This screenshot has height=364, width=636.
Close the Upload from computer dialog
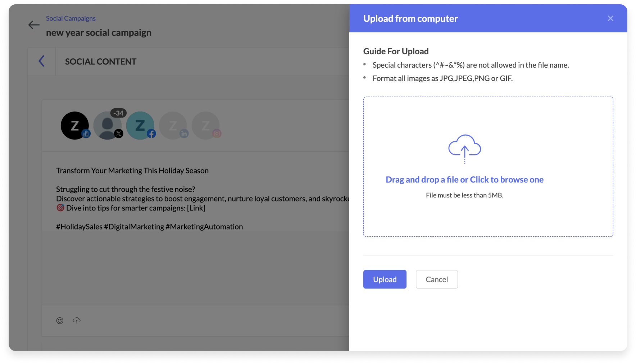pyautogui.click(x=610, y=18)
